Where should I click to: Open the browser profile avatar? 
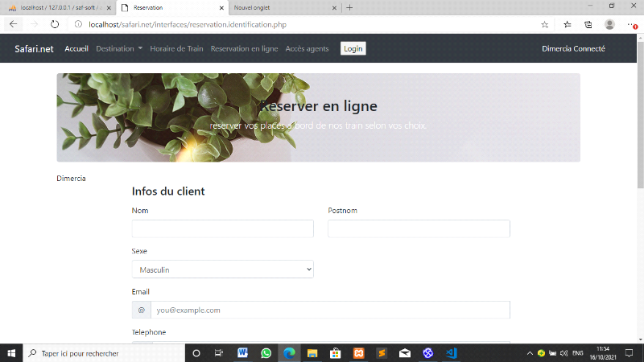tap(609, 25)
